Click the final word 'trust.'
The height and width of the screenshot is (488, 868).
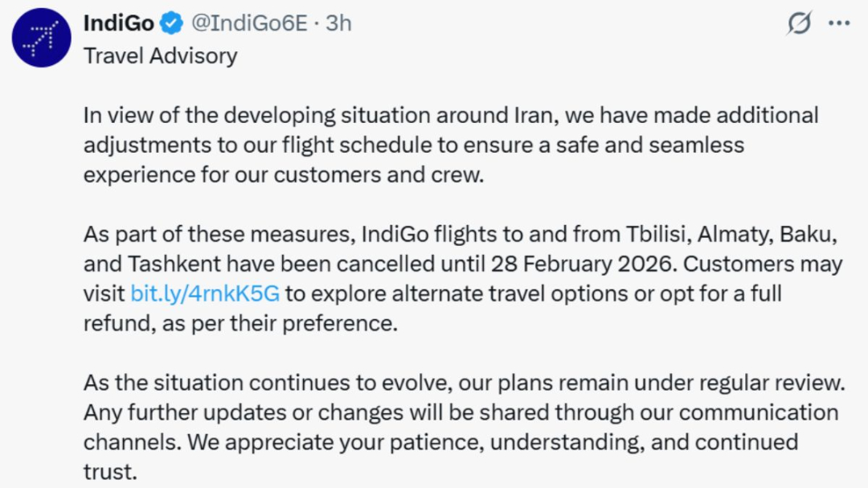(x=110, y=471)
